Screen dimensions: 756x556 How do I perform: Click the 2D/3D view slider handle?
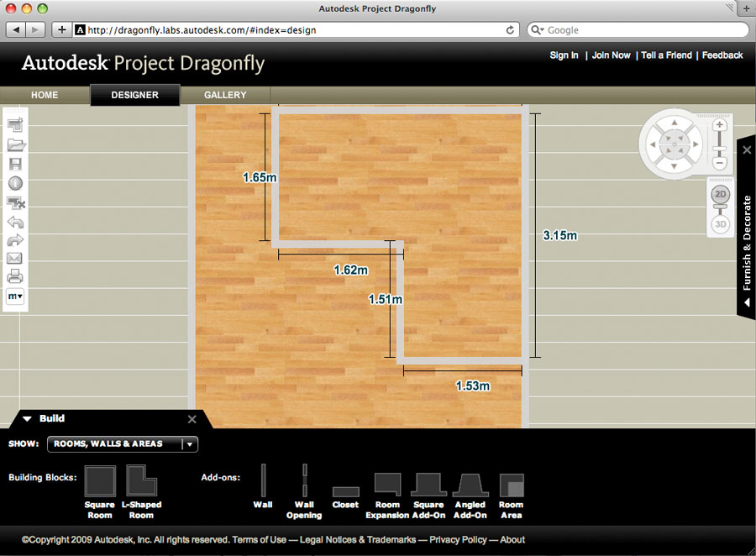coord(721,207)
